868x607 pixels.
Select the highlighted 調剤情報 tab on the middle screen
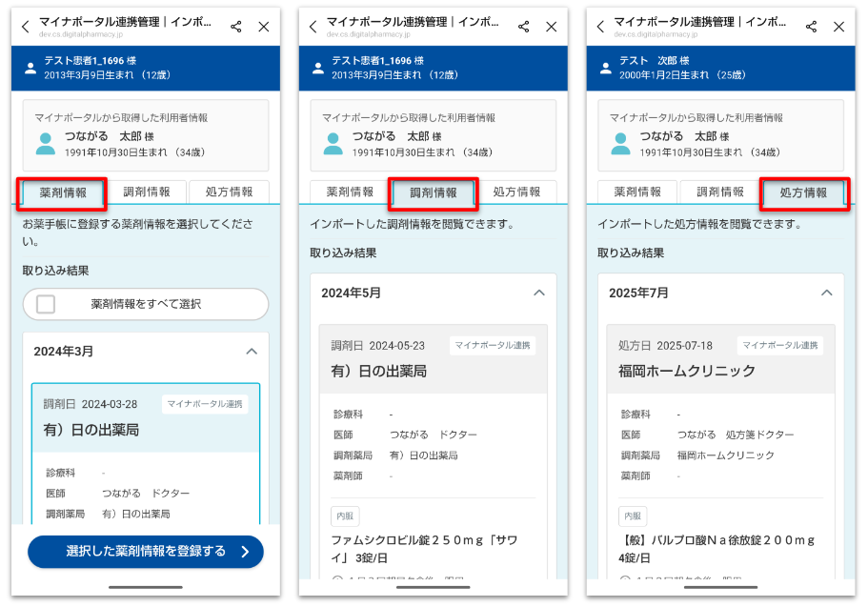click(x=433, y=192)
